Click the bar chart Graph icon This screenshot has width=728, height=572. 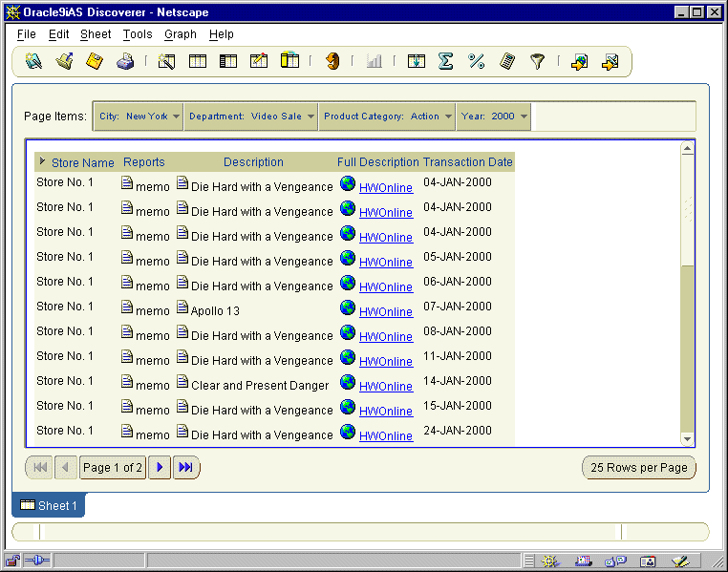375,61
